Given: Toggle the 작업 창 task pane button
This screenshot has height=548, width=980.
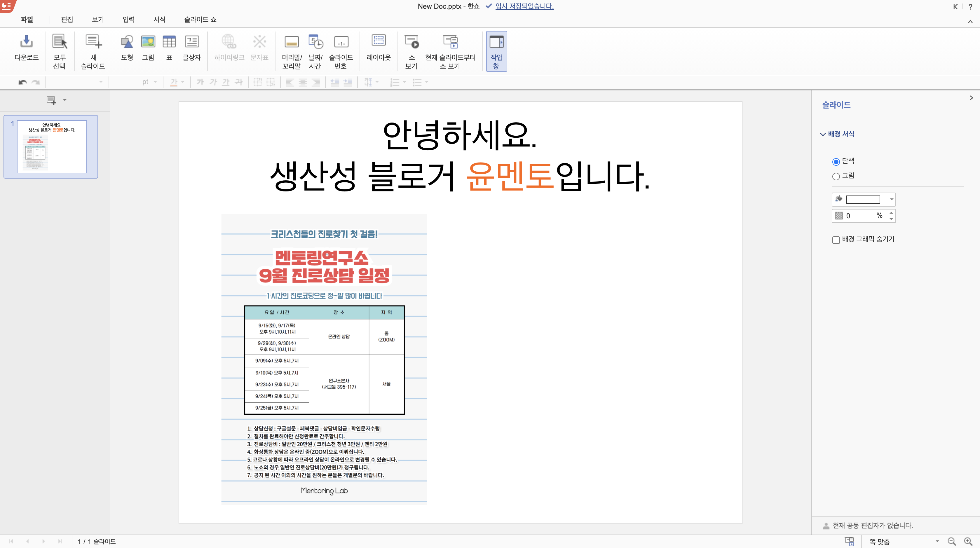Looking at the screenshot, I should (496, 50).
